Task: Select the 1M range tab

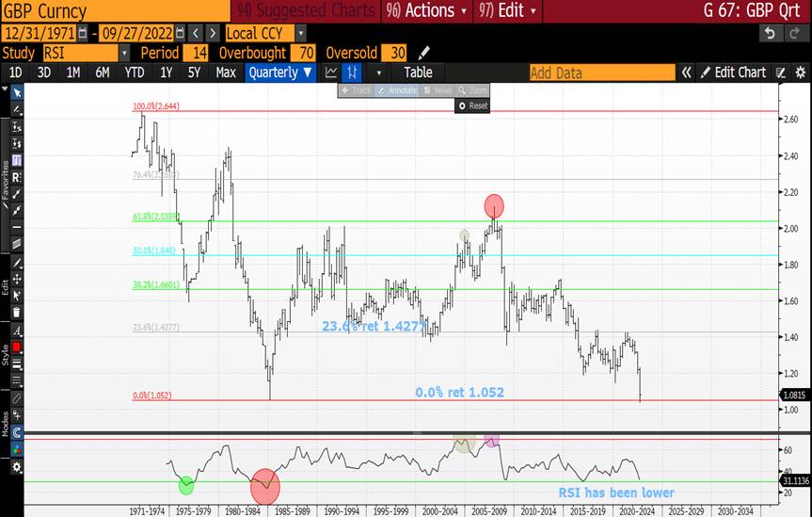Action: point(73,73)
